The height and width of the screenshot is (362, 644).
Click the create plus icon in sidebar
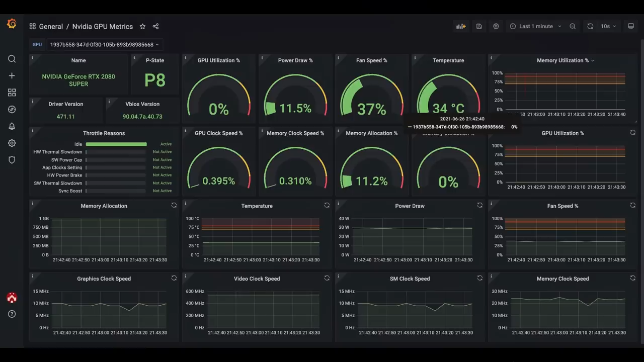(12, 75)
